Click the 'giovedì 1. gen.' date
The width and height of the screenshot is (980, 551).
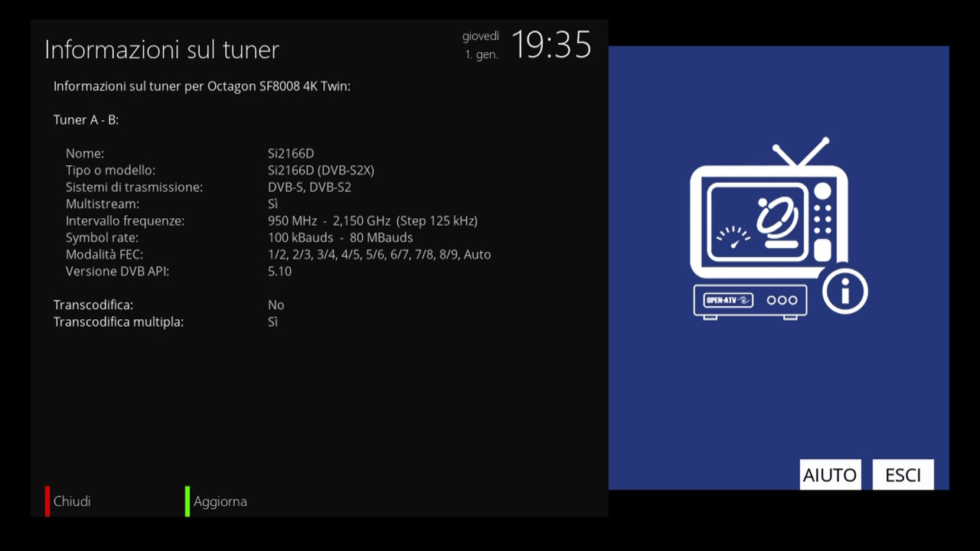(x=481, y=45)
